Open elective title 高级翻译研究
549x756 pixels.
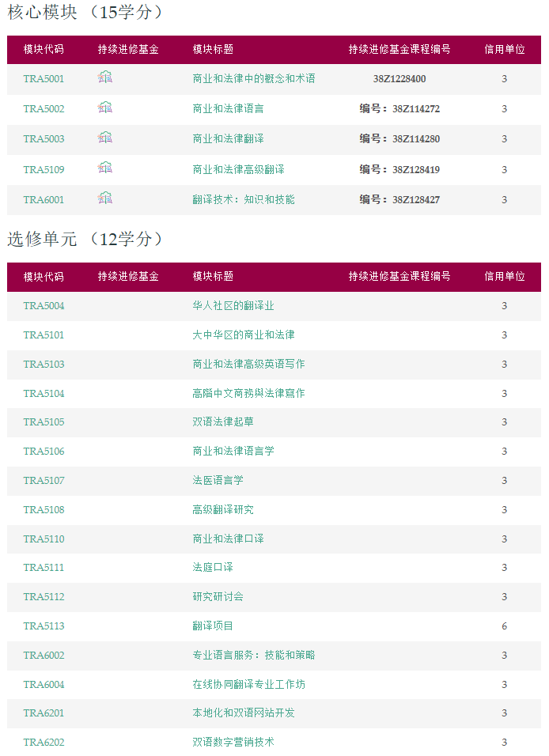(223, 509)
